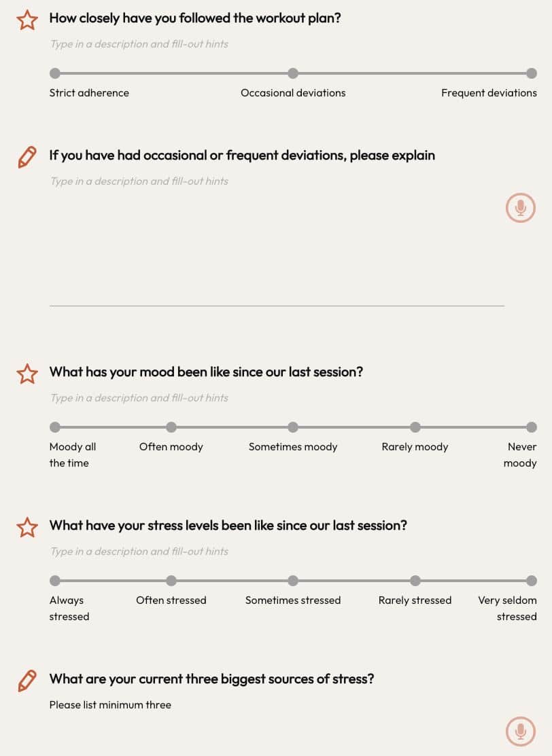This screenshot has height=756, width=552.
Task: Click the microphone button for stress sources
Action: 521,732
